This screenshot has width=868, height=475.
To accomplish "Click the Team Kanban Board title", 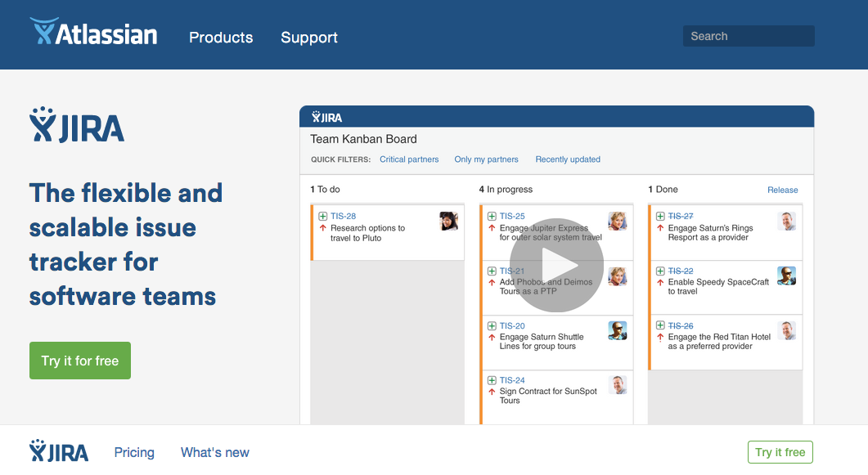I will [x=363, y=139].
